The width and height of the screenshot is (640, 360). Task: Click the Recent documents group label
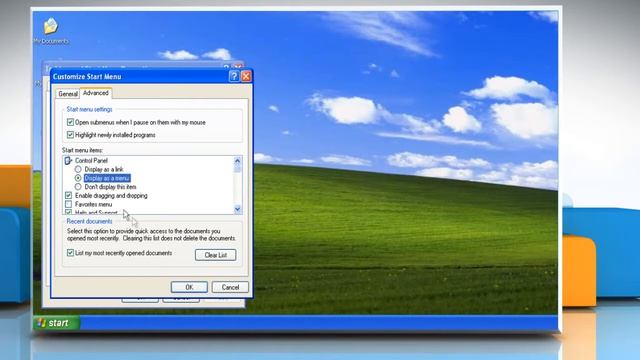coord(89,221)
